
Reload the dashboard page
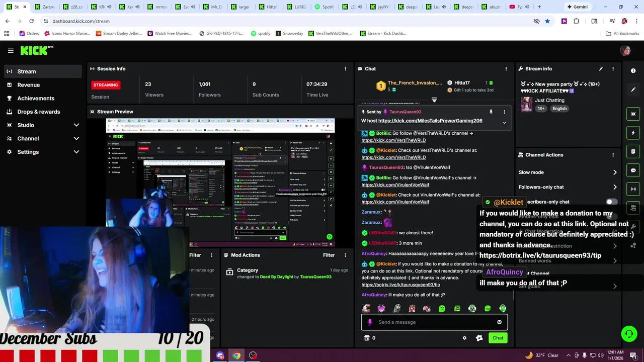(31, 21)
